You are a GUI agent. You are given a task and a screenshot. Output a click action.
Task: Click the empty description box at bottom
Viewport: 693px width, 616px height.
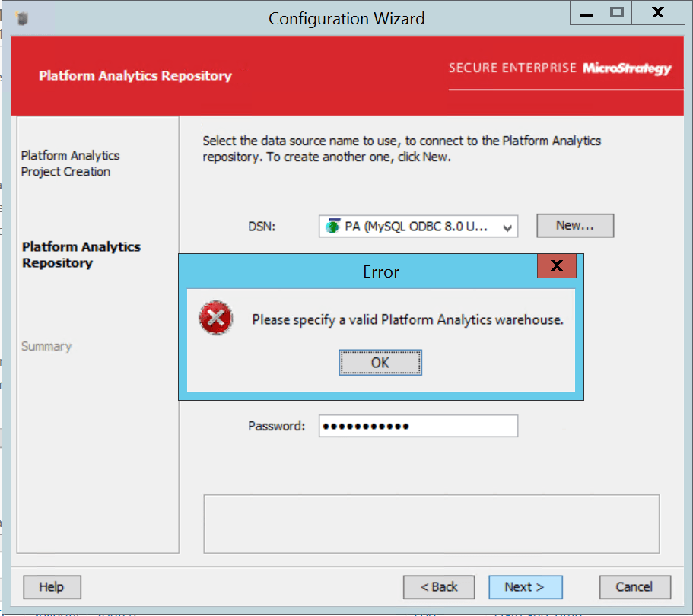431,524
